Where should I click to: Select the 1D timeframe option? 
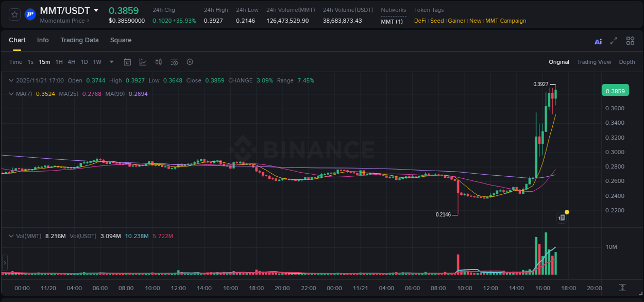click(84, 62)
